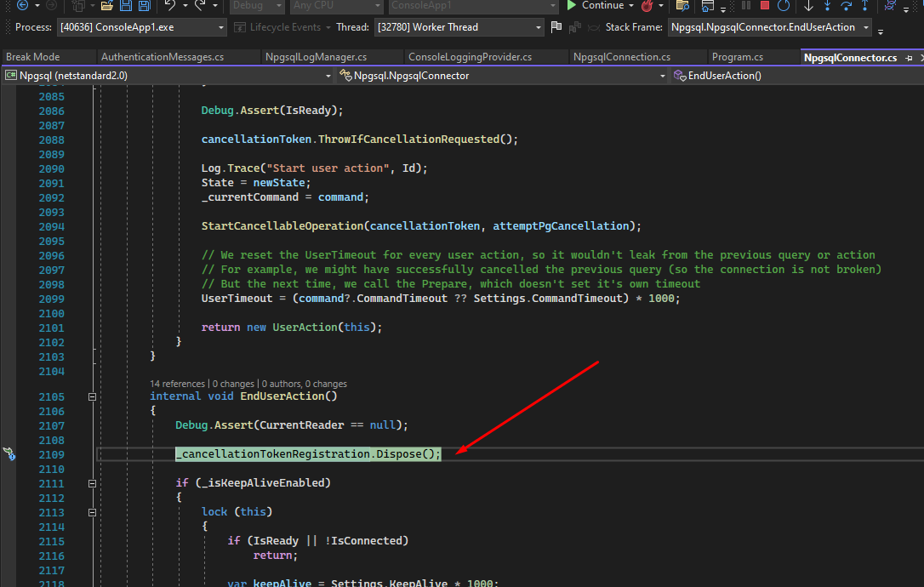Image resolution: width=924 pixels, height=587 pixels.
Task: Stop debugging with the red square icon
Action: pyautogui.click(x=765, y=7)
